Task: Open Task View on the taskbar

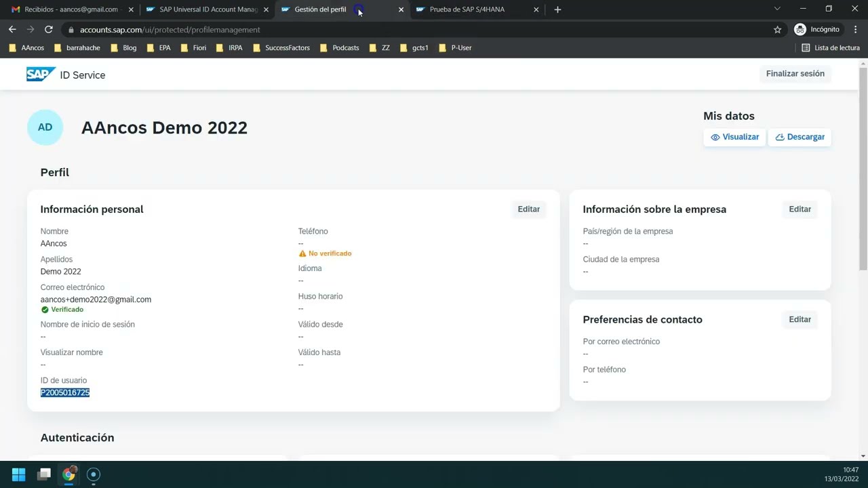Action: 44,474
